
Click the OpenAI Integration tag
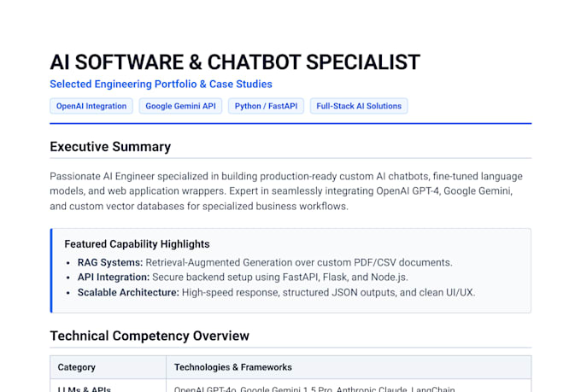pyautogui.click(x=91, y=106)
